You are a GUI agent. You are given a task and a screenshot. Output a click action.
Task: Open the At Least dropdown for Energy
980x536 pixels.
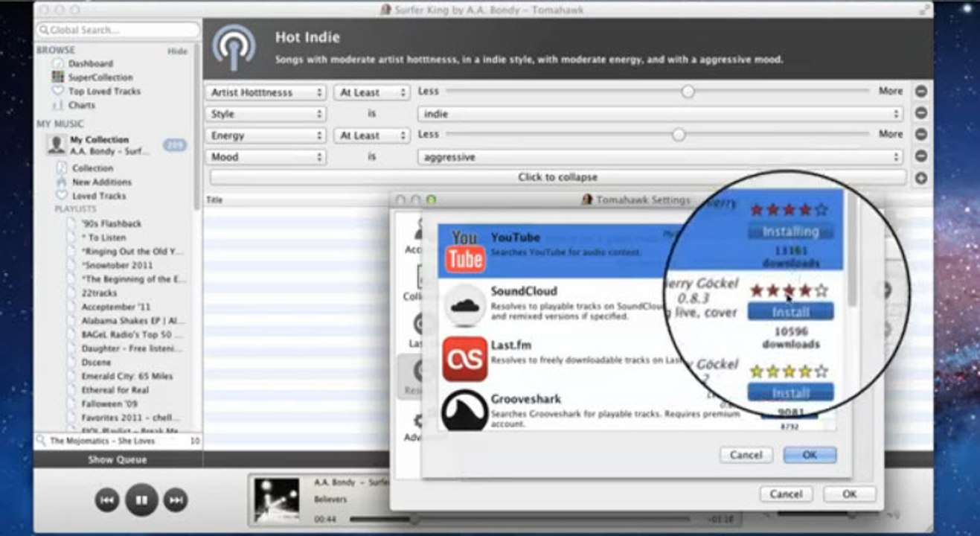click(x=371, y=135)
